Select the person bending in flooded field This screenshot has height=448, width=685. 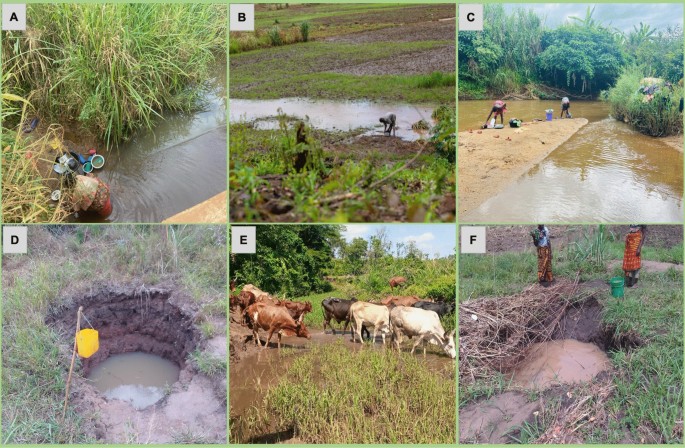(x=388, y=124)
